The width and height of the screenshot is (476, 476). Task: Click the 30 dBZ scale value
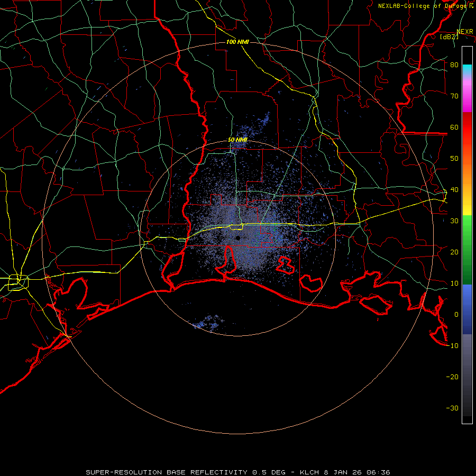pyautogui.click(x=454, y=221)
